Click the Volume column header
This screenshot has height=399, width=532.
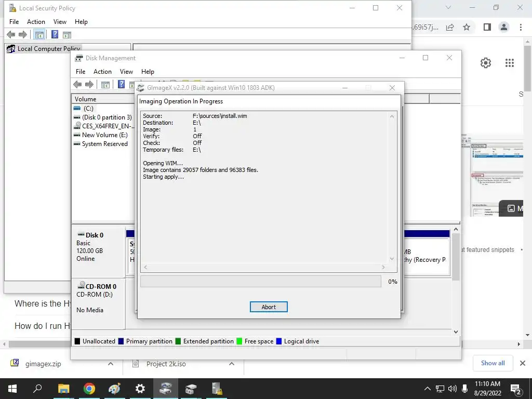[103, 99]
